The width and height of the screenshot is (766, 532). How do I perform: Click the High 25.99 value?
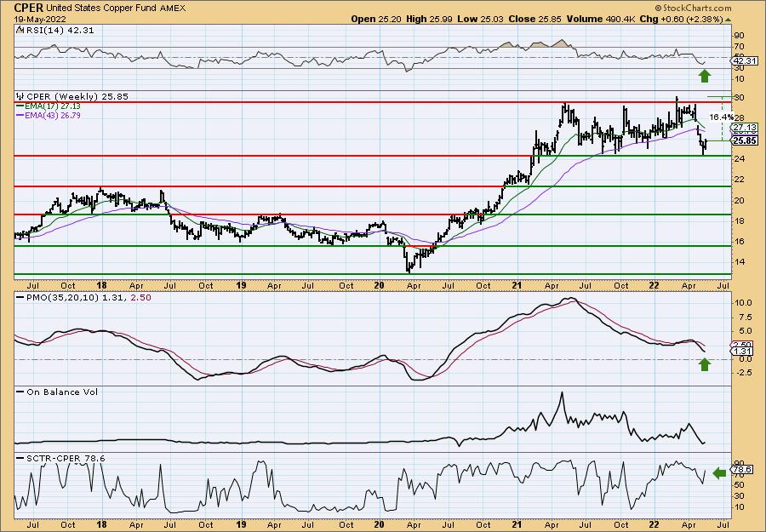pyautogui.click(x=429, y=19)
